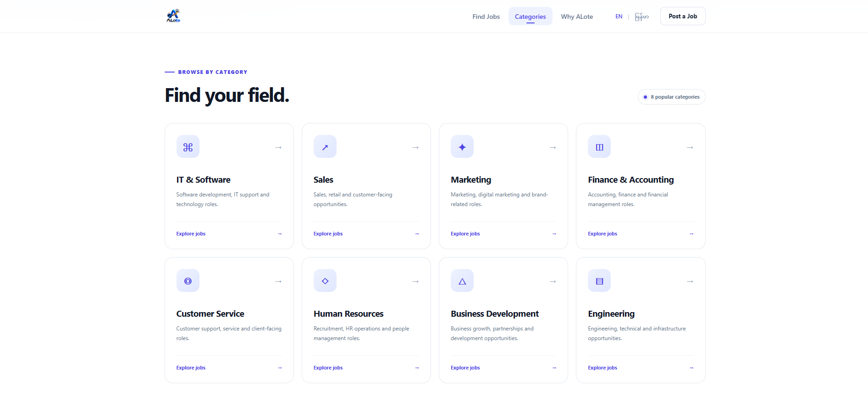Click the Engineering list icon

[x=599, y=281]
